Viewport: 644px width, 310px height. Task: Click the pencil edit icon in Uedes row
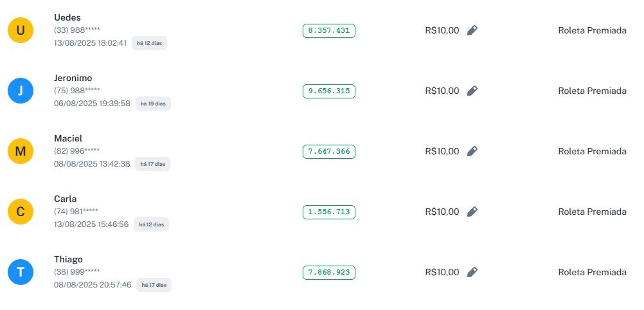(472, 30)
